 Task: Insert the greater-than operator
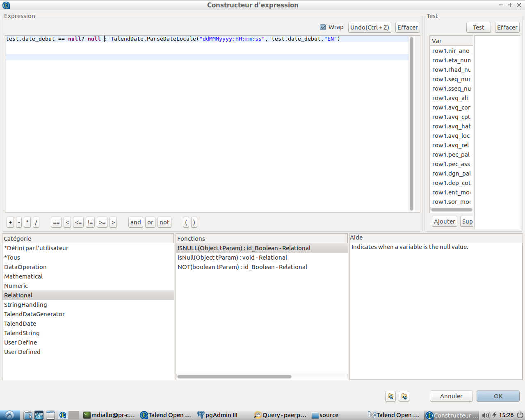click(x=113, y=222)
